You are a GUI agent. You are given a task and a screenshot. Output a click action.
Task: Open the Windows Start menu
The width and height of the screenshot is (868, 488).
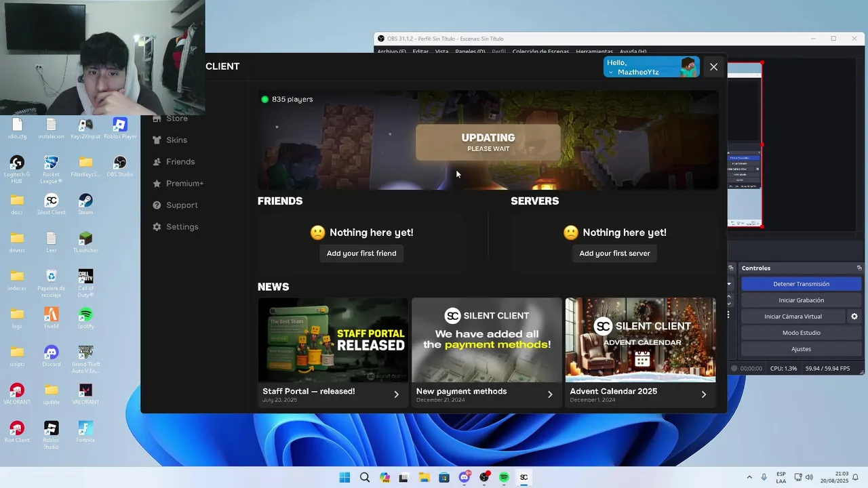[344, 477]
